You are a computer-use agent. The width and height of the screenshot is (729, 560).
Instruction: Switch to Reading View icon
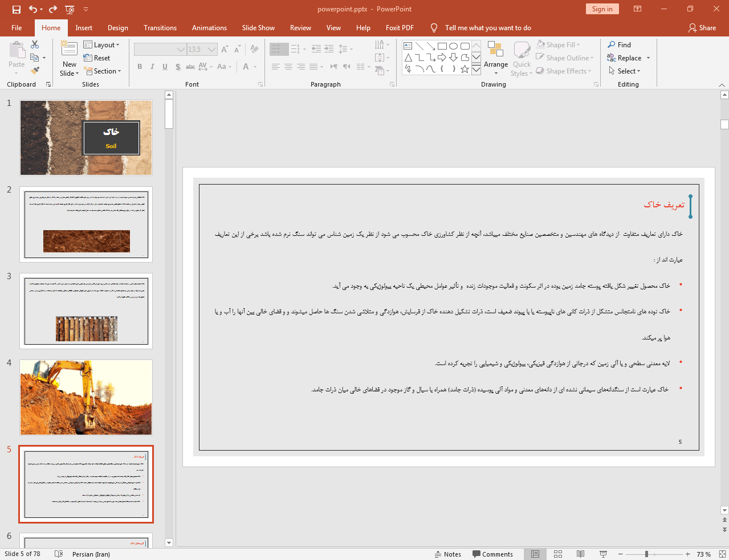[x=580, y=554]
